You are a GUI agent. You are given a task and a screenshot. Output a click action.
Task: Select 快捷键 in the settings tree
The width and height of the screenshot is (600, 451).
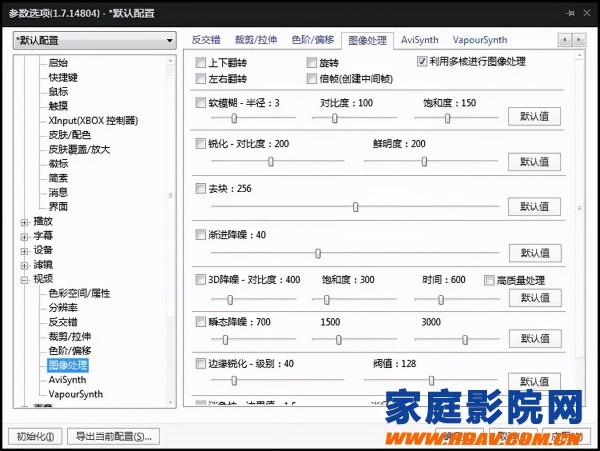65,77
